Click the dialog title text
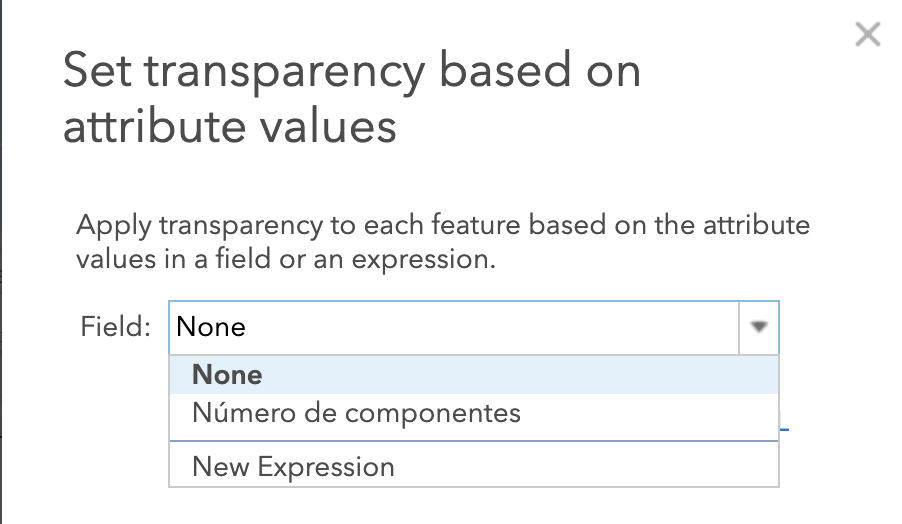902x524 pixels. click(351, 98)
